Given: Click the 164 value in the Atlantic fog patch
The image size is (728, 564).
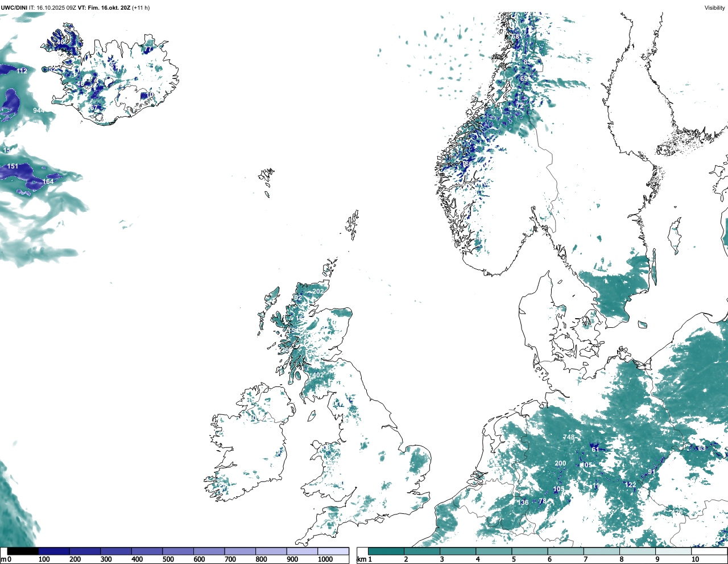Looking at the screenshot, I should 48,182.
